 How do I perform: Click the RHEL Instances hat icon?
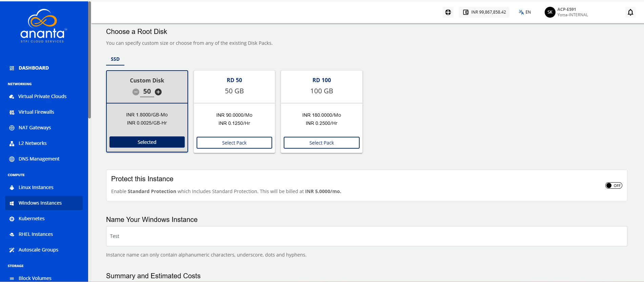pos(12,234)
